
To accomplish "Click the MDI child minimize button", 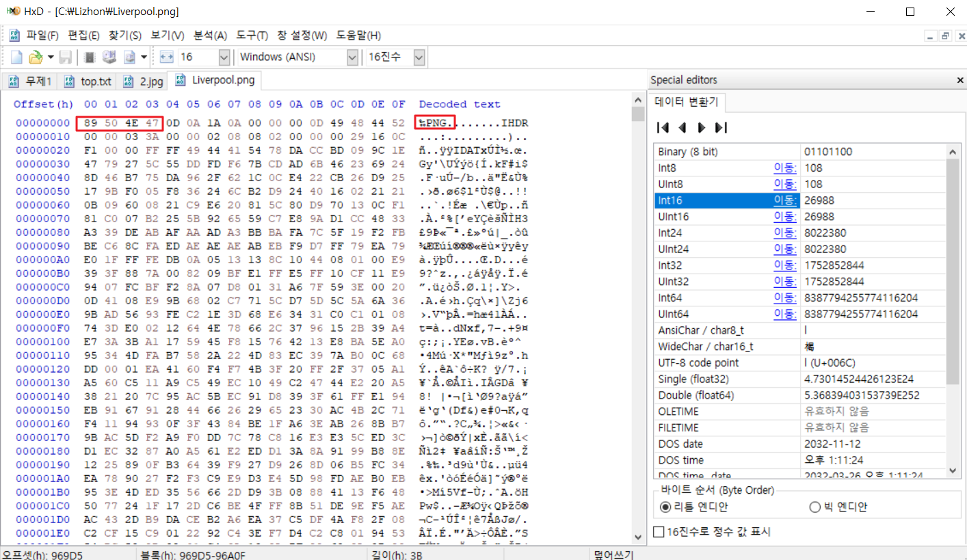I will 930,36.
